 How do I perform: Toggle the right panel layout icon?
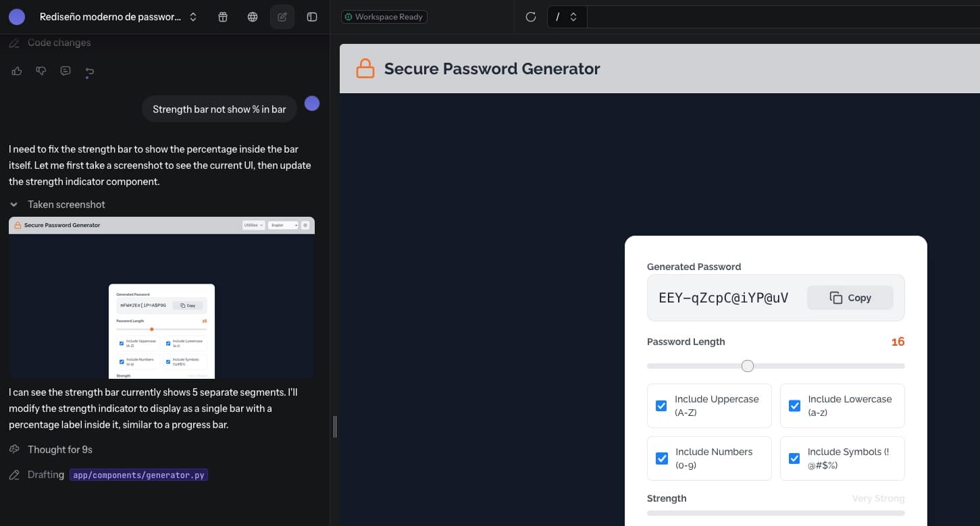(x=312, y=17)
